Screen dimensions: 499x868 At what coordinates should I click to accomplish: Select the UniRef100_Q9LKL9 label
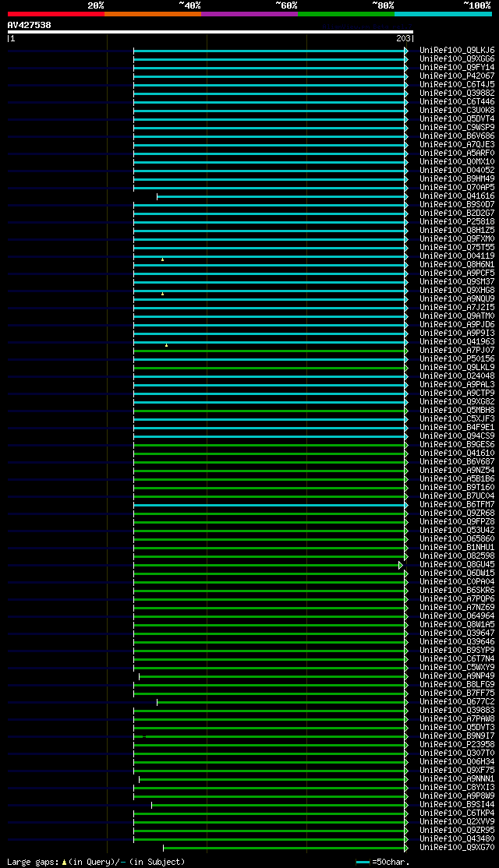[x=457, y=368]
